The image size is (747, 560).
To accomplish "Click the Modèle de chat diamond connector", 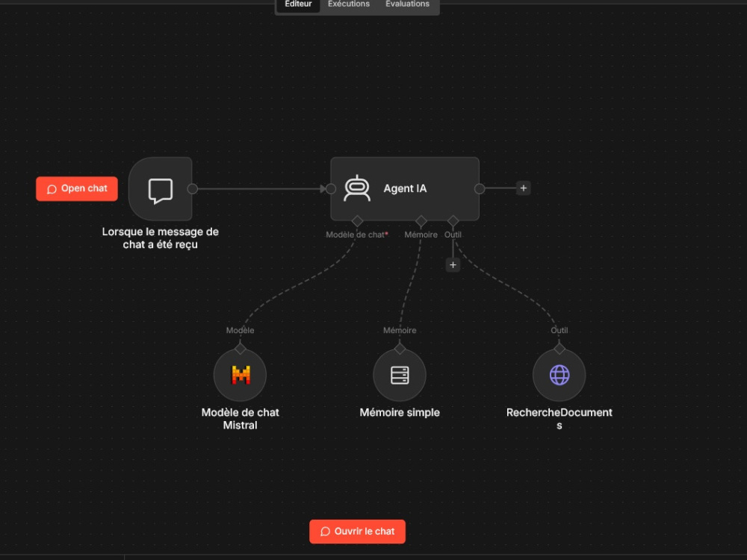I will pos(357,221).
